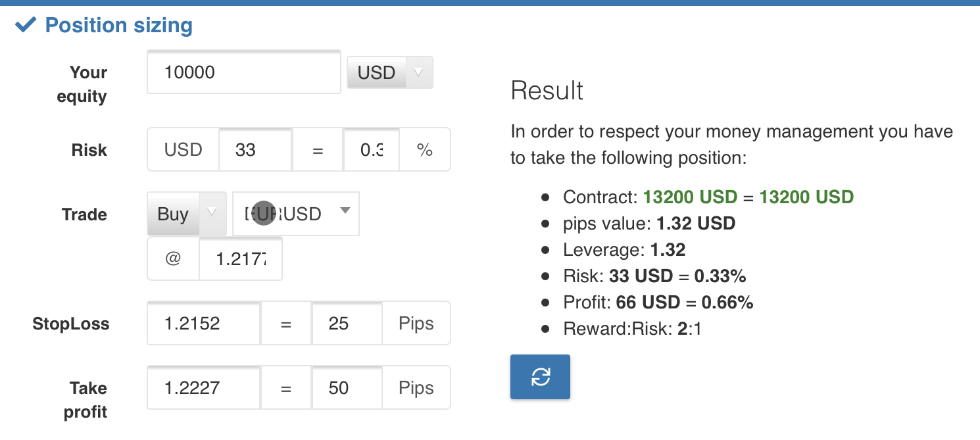980x440 pixels.
Task: Click the Take profit pips field showing 50
Action: coord(347,388)
